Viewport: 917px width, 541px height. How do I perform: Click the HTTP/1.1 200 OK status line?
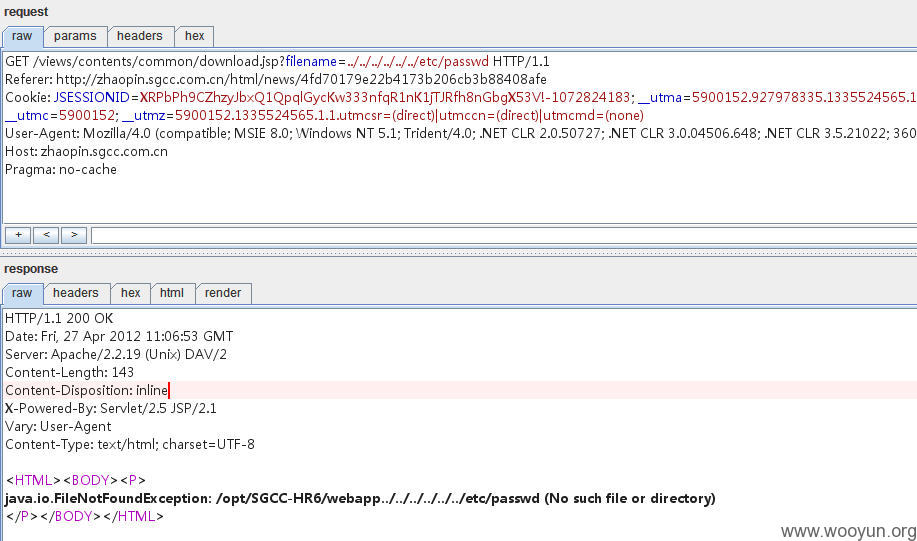coord(59,319)
